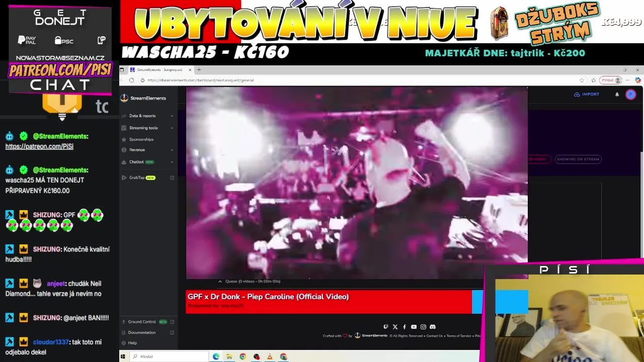The height and width of the screenshot is (362, 644).
Task: Open the Facebook footer icon
Action: point(405,327)
